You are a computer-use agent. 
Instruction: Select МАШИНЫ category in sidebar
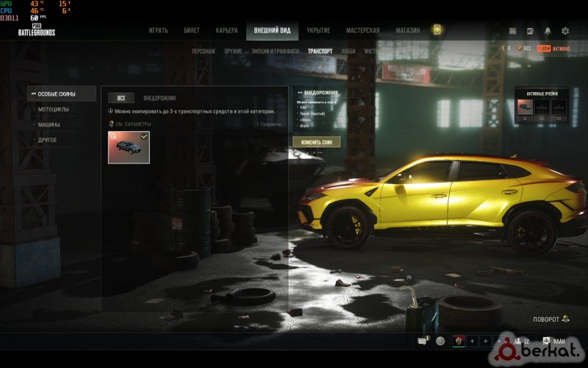point(49,124)
